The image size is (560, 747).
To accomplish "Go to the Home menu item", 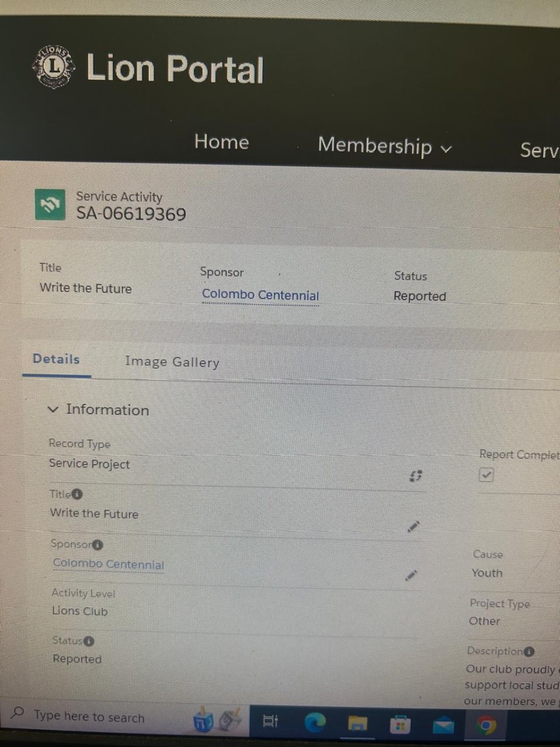I will [221, 142].
